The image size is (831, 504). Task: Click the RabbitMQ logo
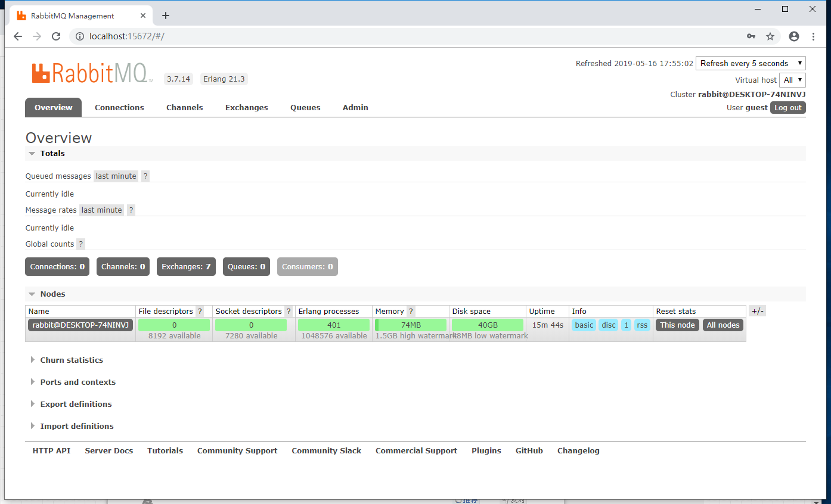pos(92,73)
